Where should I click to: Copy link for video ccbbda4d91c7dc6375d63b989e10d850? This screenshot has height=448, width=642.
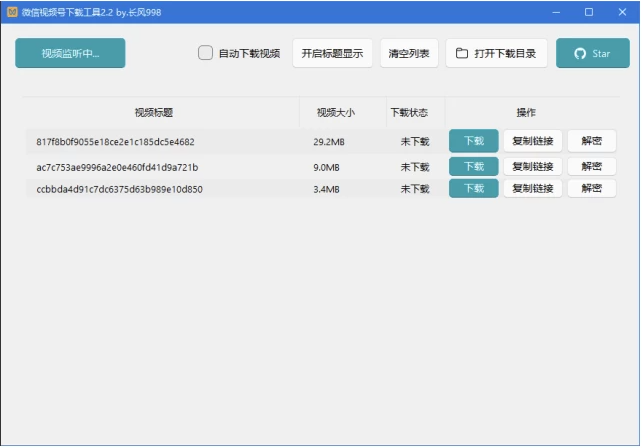click(x=532, y=188)
